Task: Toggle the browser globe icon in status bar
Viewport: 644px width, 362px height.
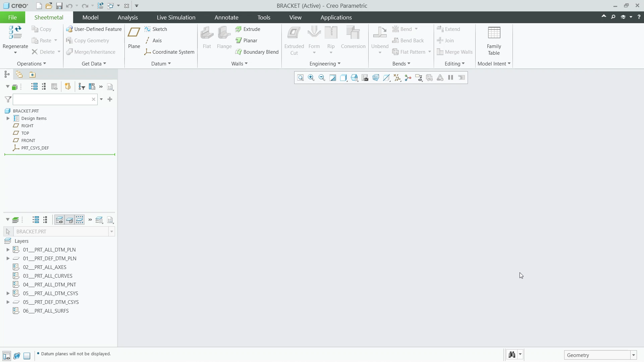Action: 17,356
